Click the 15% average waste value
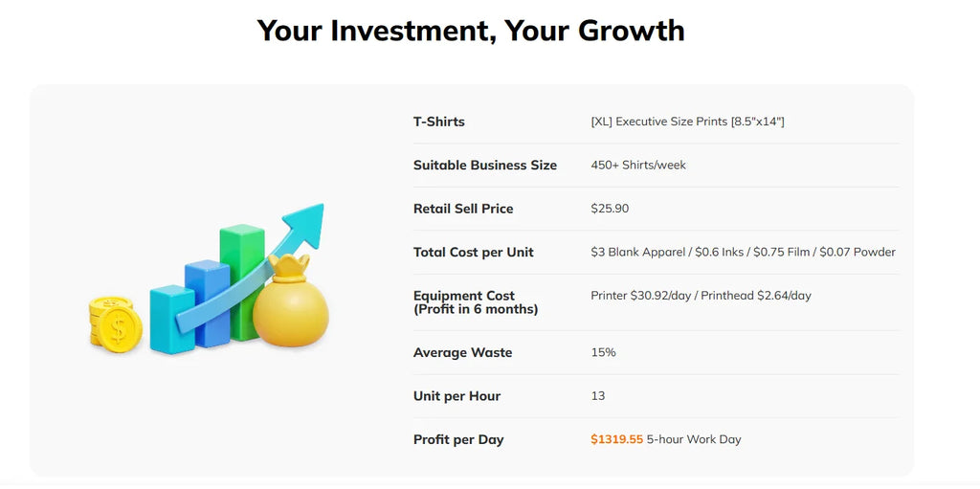The height and width of the screenshot is (489, 980). (x=603, y=352)
